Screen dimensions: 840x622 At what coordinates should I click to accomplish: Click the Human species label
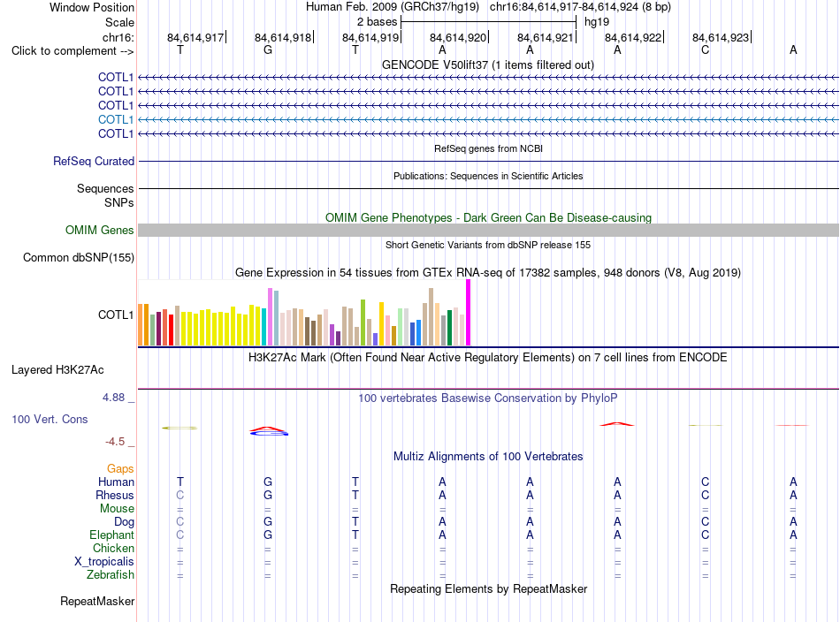pyautogui.click(x=116, y=482)
